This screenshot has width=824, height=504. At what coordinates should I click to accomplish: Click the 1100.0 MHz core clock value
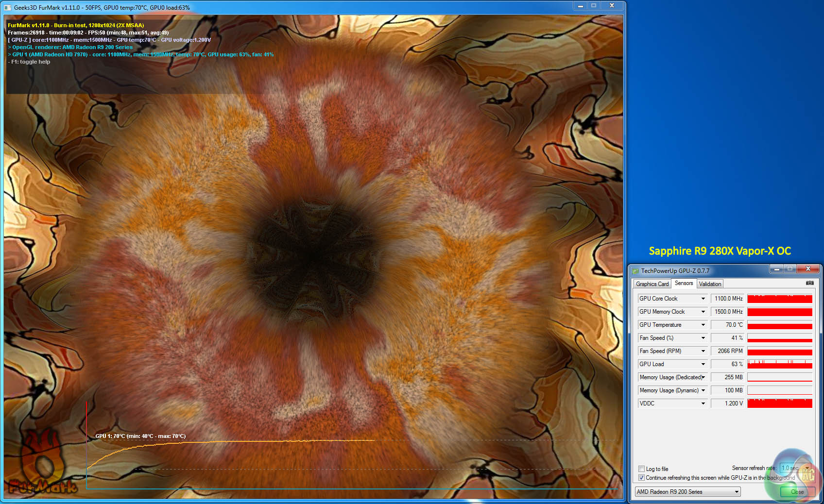coord(728,299)
